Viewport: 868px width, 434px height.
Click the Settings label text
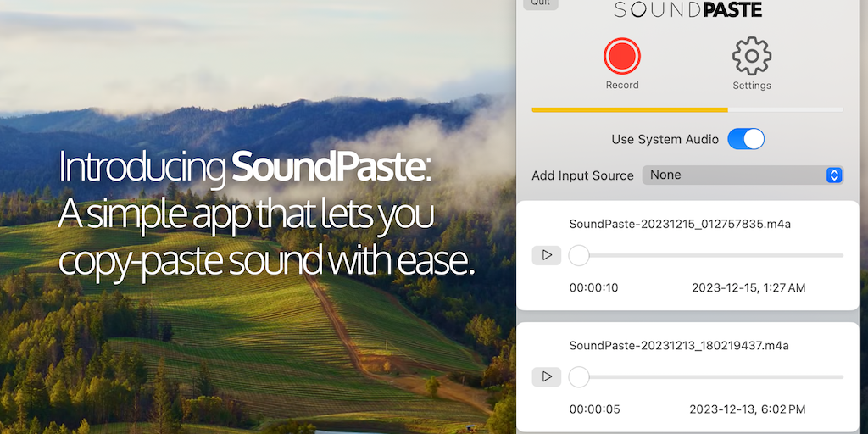[x=752, y=86]
